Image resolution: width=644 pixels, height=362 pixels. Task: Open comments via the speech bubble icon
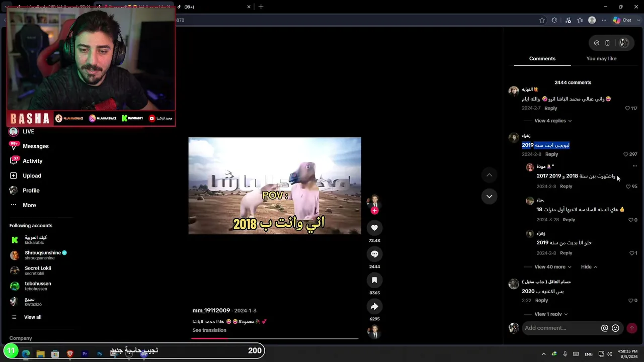tap(374, 254)
